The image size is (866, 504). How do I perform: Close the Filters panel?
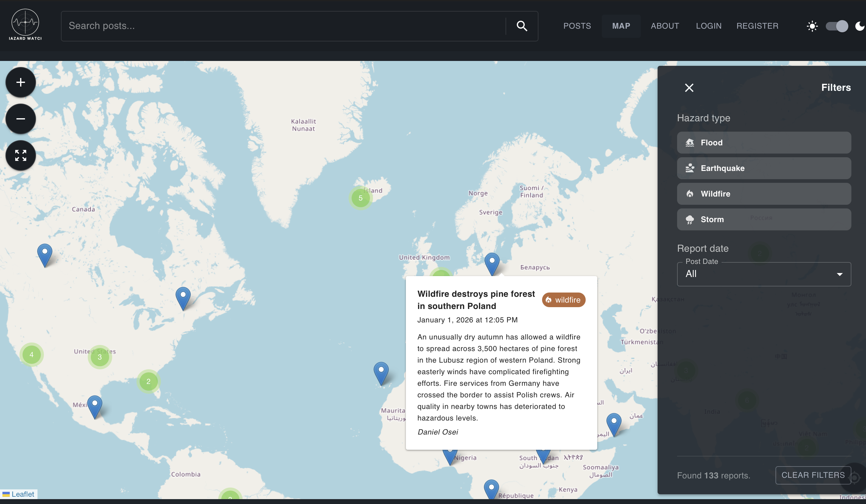coord(689,88)
